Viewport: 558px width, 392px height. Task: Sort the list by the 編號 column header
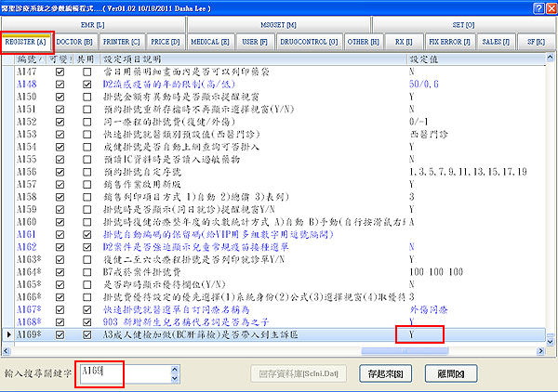[30, 59]
